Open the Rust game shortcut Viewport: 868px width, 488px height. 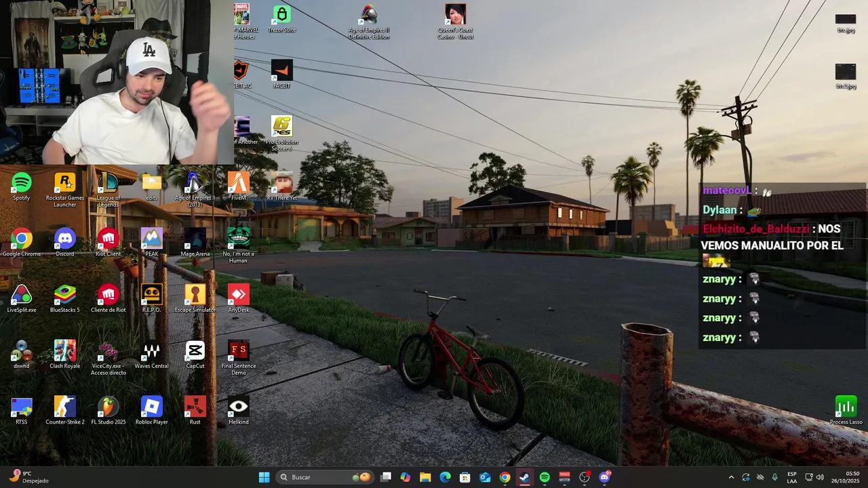coord(195,411)
